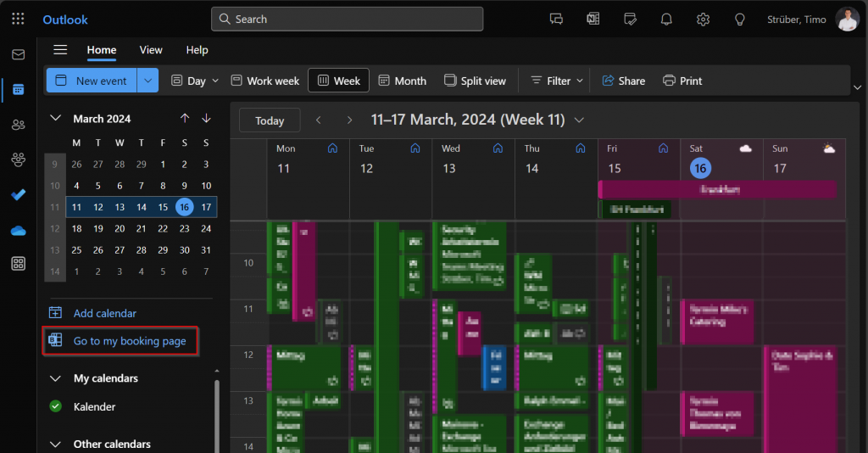This screenshot has width=868, height=453.
Task: Click the Today button
Action: pos(270,120)
